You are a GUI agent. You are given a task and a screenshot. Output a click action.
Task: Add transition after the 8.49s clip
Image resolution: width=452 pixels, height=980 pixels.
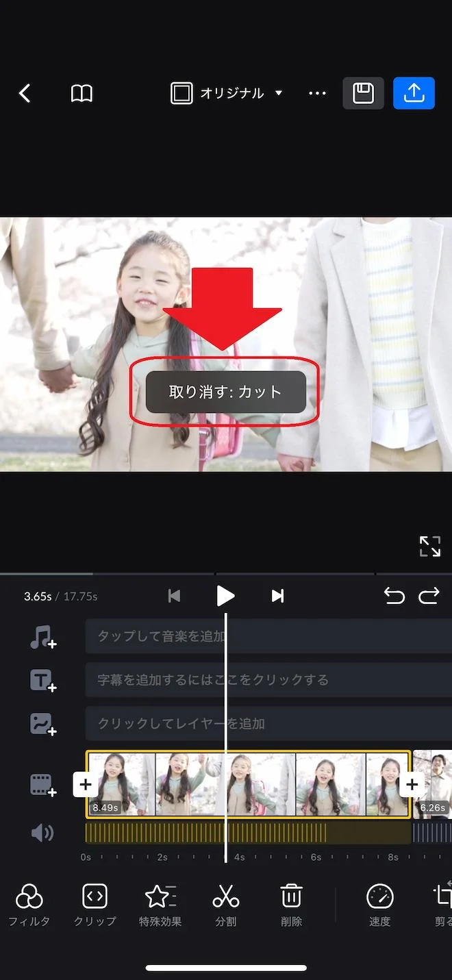412,784
